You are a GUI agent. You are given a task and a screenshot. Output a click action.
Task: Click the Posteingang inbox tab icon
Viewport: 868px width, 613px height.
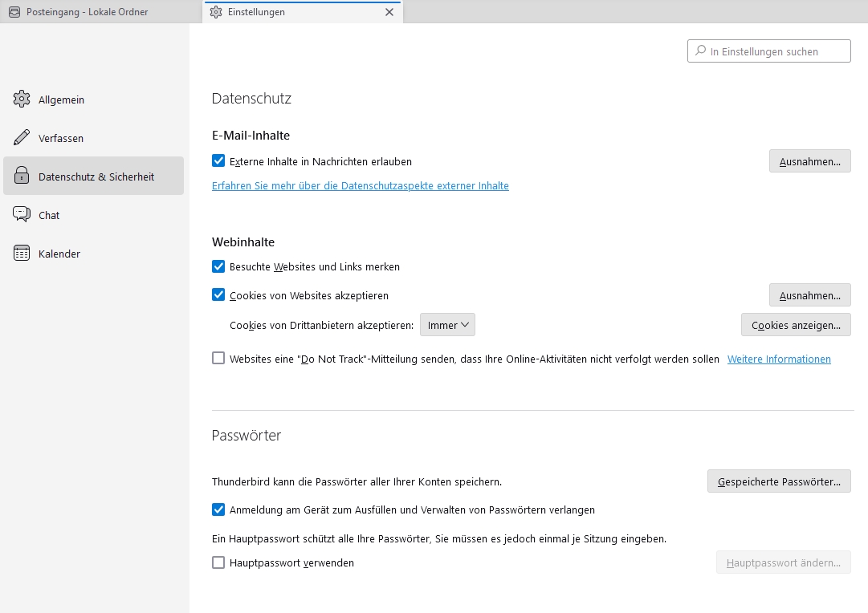14,12
